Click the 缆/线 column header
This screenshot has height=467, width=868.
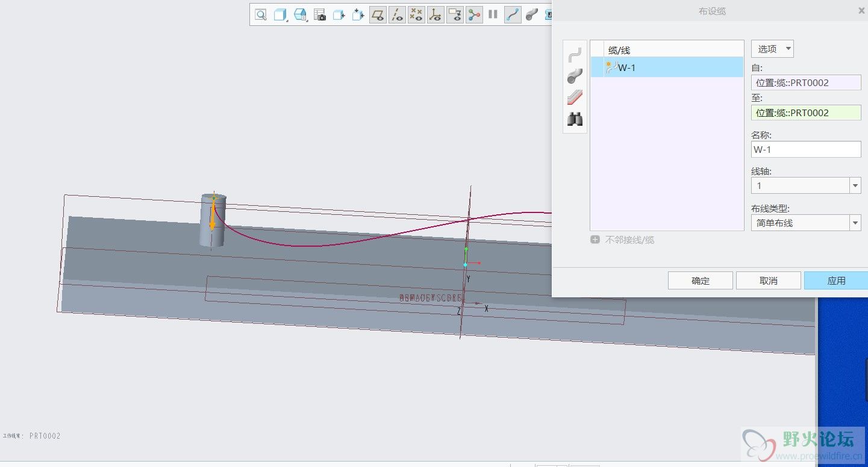coord(619,50)
